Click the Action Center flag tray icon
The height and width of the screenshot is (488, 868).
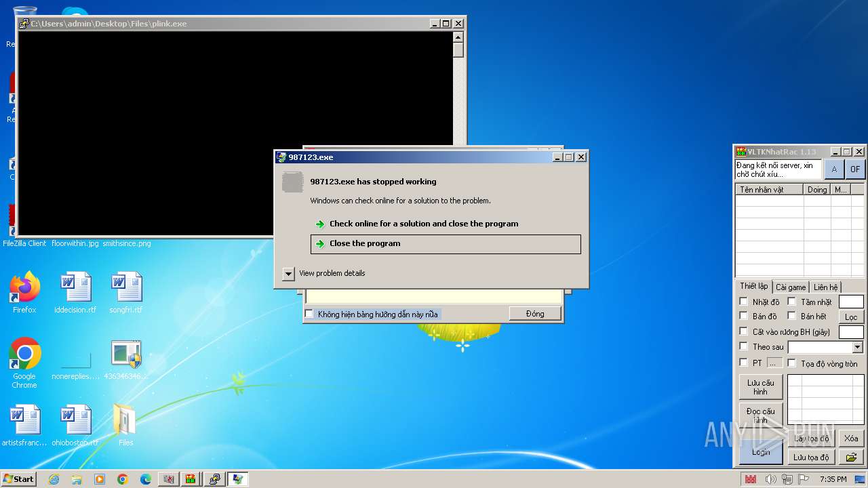point(803,479)
